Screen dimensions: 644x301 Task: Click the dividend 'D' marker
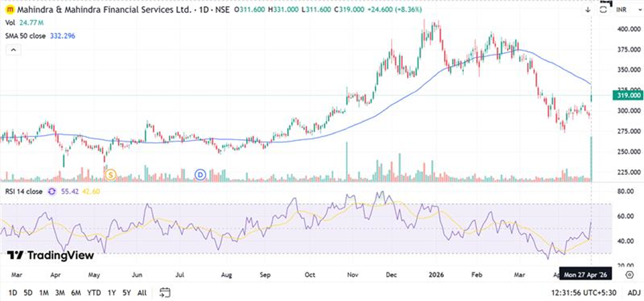click(201, 175)
